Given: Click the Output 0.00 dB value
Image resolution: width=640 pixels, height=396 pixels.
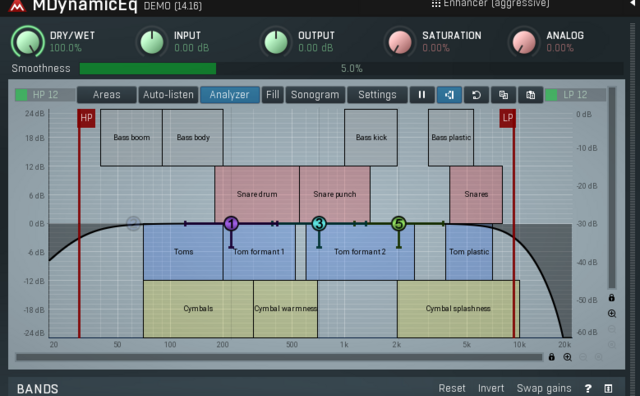Looking at the screenshot, I should [316, 48].
